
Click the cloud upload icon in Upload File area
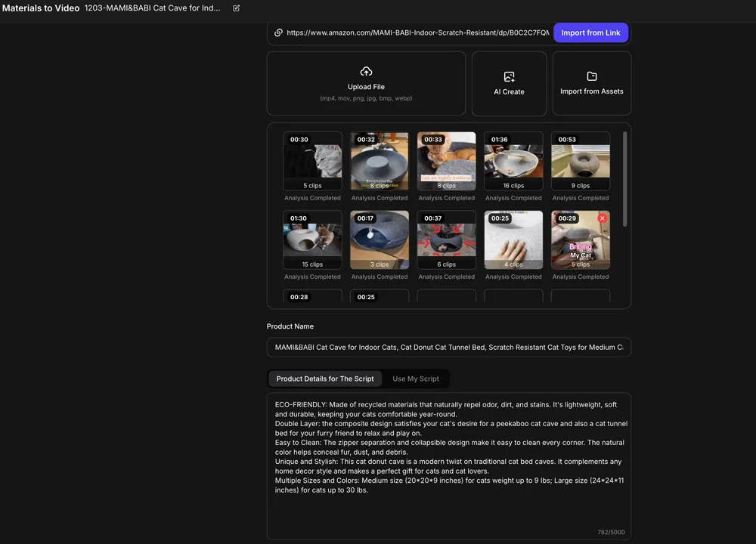click(x=366, y=71)
